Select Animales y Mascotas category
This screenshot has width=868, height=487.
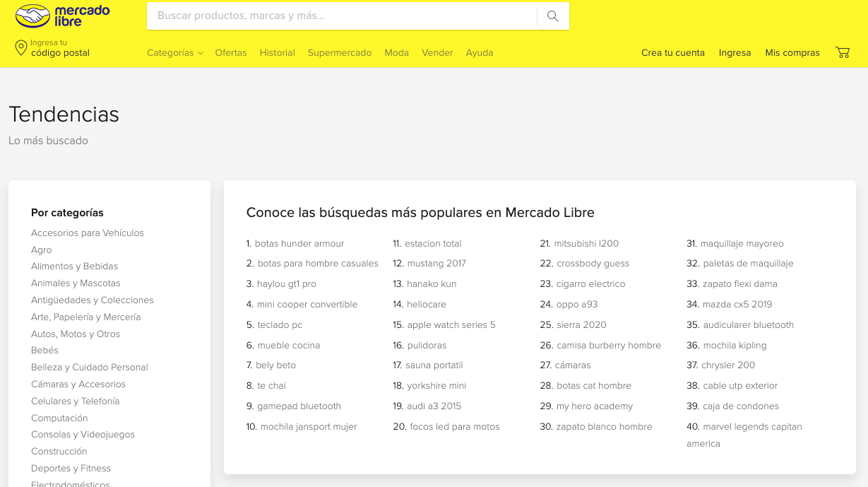point(76,283)
